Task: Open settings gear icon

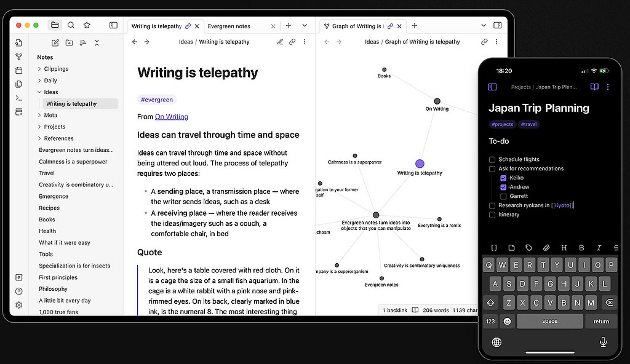Action: (x=18, y=305)
